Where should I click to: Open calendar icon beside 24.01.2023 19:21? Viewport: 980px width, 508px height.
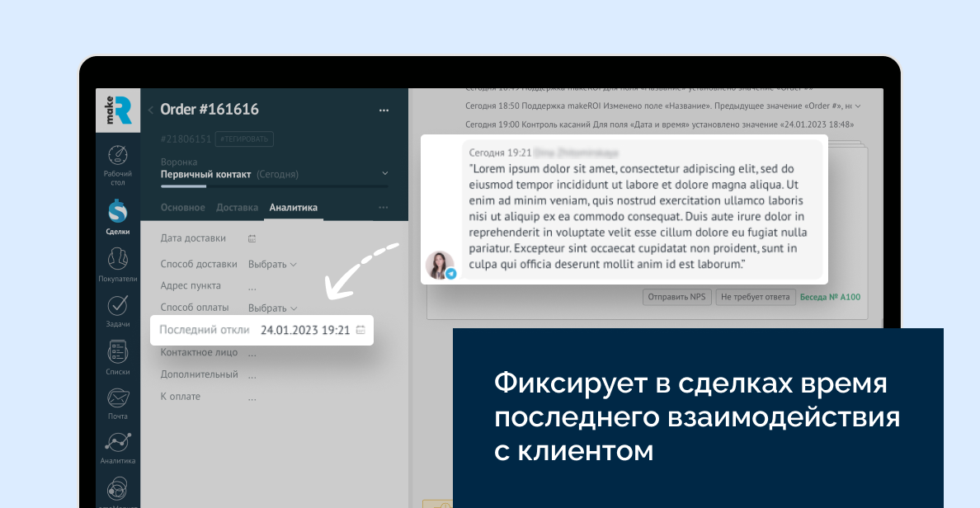point(360,330)
